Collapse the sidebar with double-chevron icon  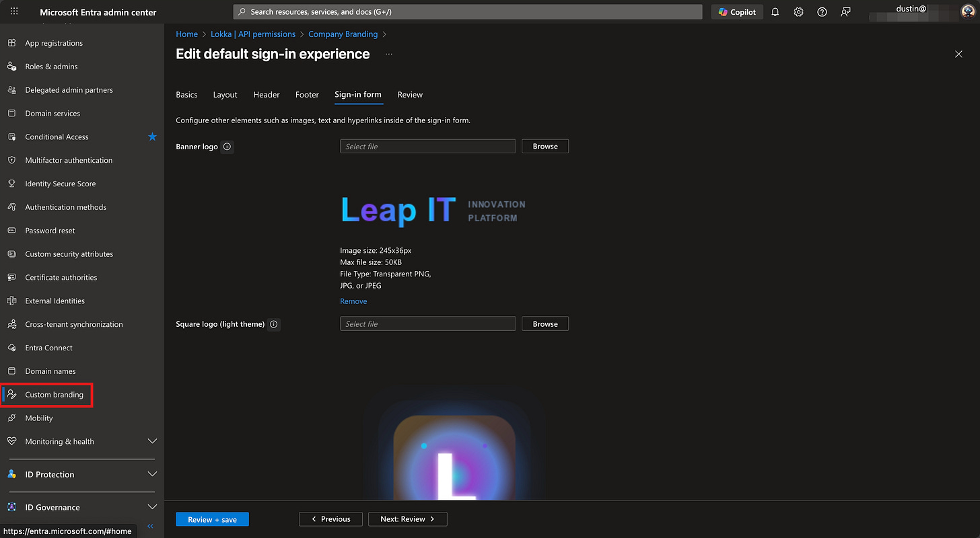click(151, 526)
